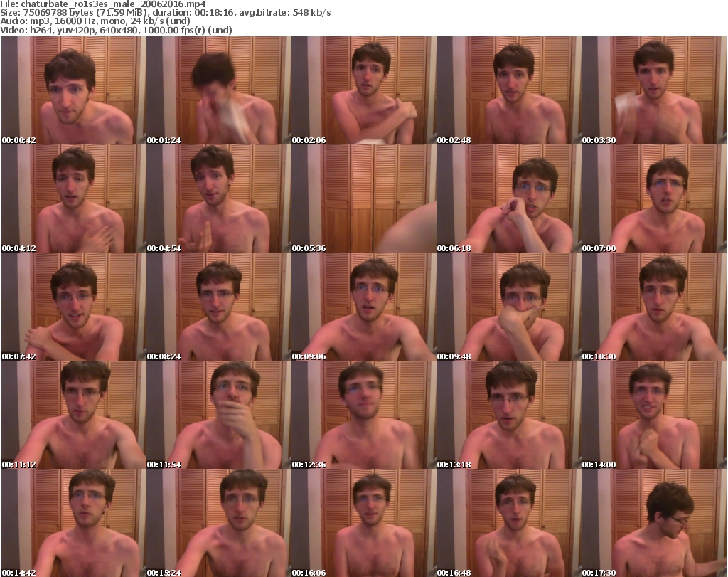Image resolution: width=728 pixels, height=577 pixels.
Task: Click the 'File:' name header line
Action: pyautogui.click(x=103, y=4)
